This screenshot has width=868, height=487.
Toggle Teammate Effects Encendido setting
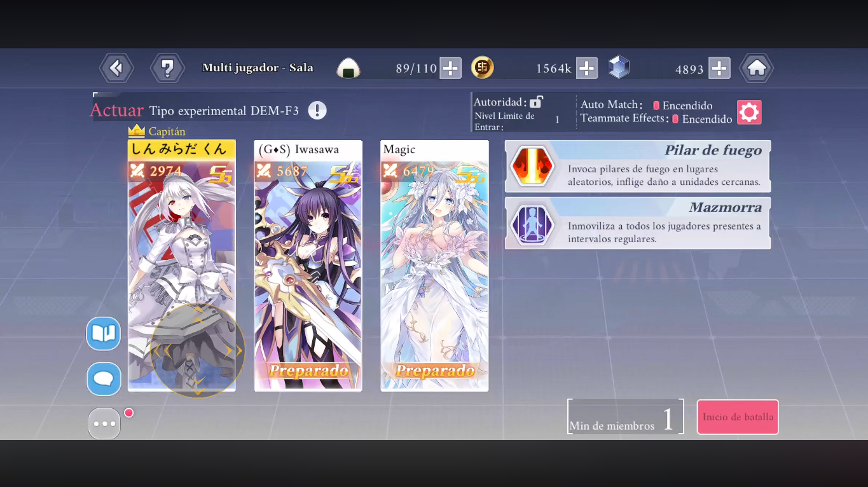703,119
